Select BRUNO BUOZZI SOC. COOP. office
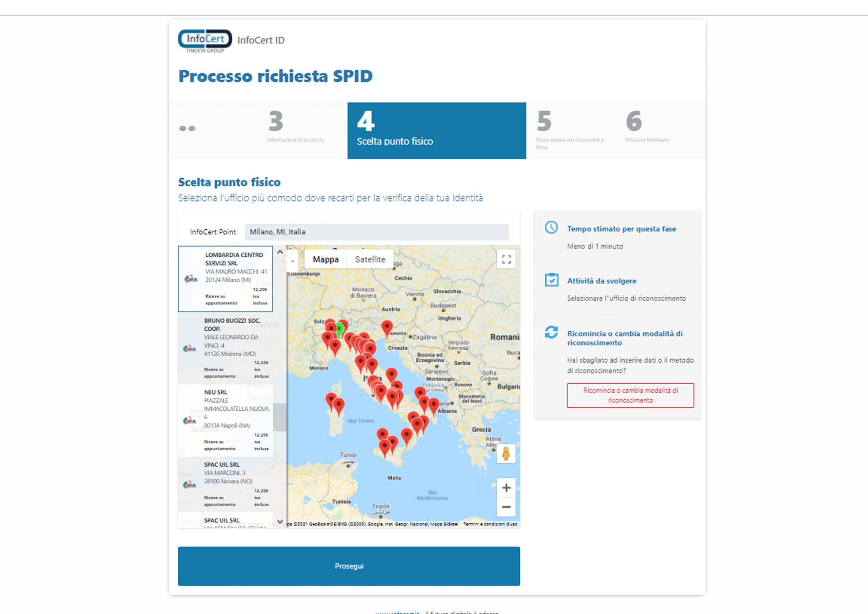 pyautogui.click(x=225, y=348)
